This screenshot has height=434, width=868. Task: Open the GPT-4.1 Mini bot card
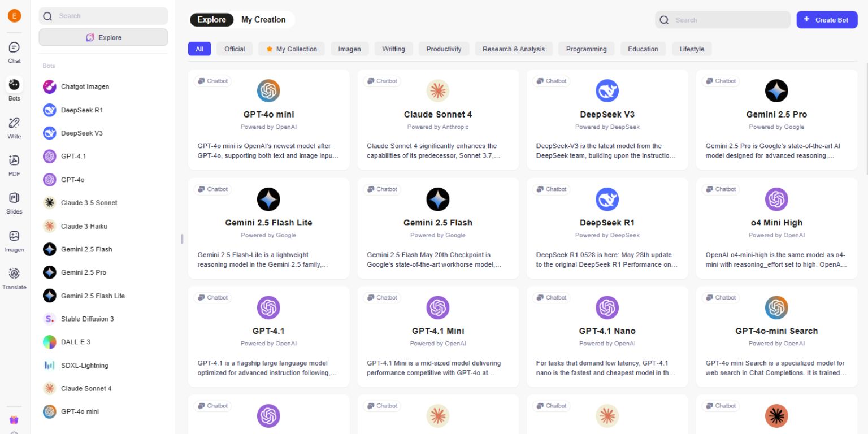pyautogui.click(x=438, y=336)
